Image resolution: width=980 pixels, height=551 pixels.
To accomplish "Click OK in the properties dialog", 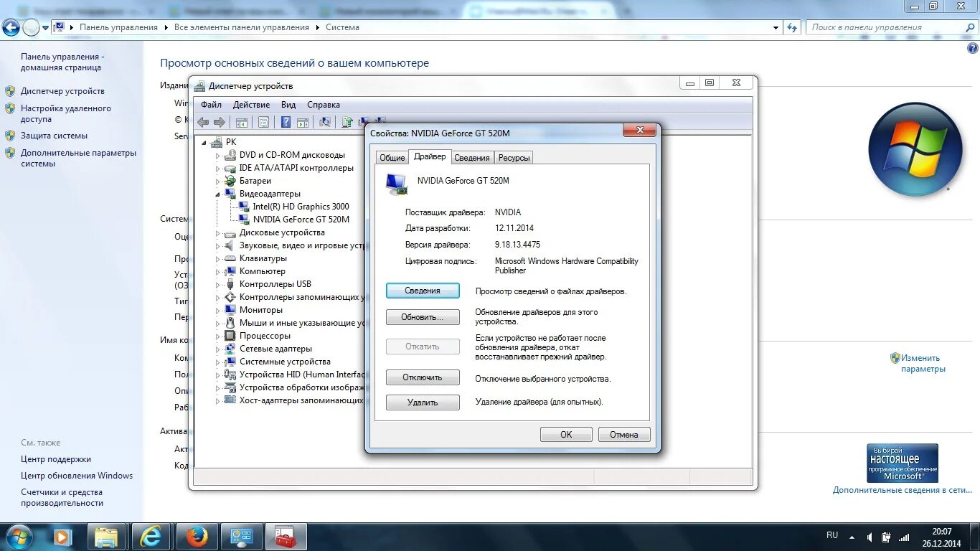I will pyautogui.click(x=566, y=434).
